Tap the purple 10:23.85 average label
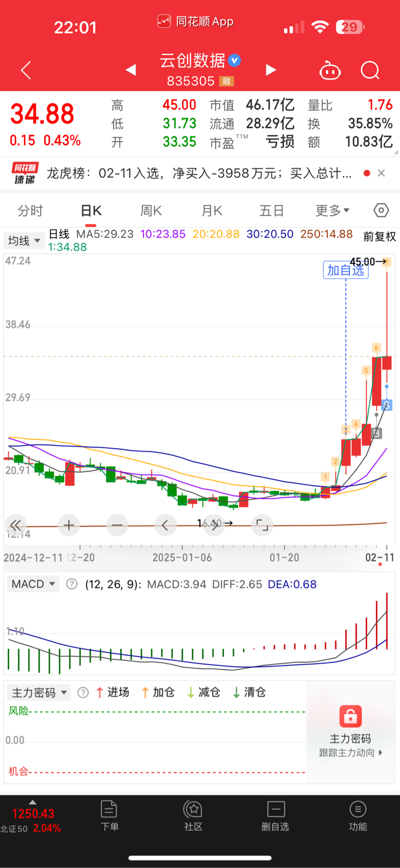The width and height of the screenshot is (400, 868). (x=163, y=234)
